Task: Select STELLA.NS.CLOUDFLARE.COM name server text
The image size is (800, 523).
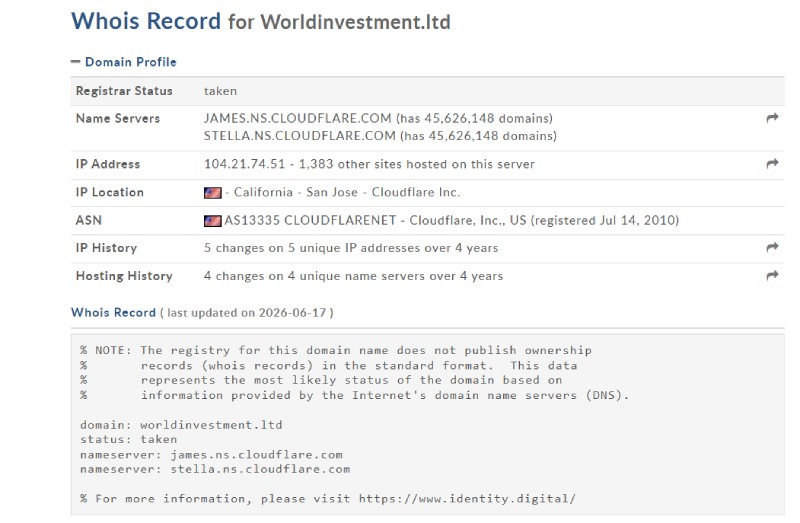Action: 299,136
